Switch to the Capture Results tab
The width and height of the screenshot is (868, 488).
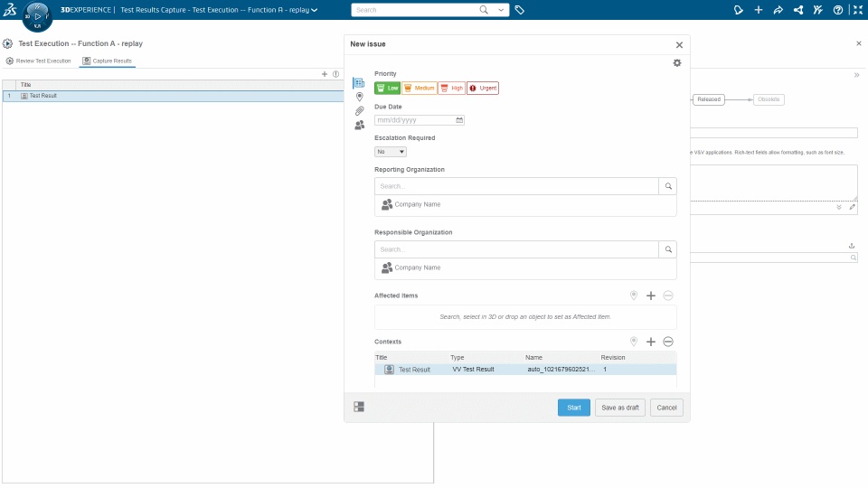(108, 61)
